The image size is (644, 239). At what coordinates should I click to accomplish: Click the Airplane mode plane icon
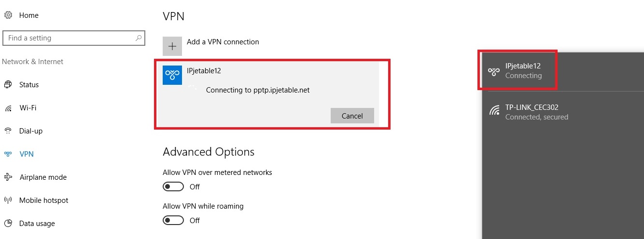tap(8, 177)
